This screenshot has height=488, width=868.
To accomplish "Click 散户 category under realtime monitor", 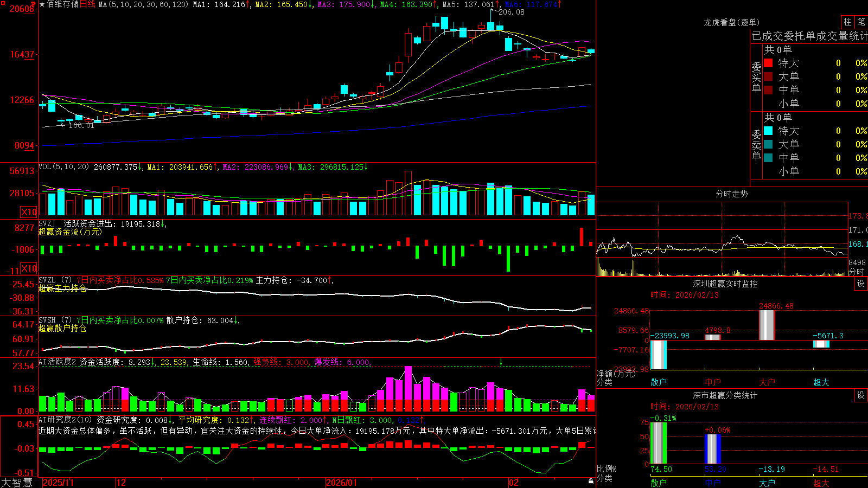I will pos(659,382).
